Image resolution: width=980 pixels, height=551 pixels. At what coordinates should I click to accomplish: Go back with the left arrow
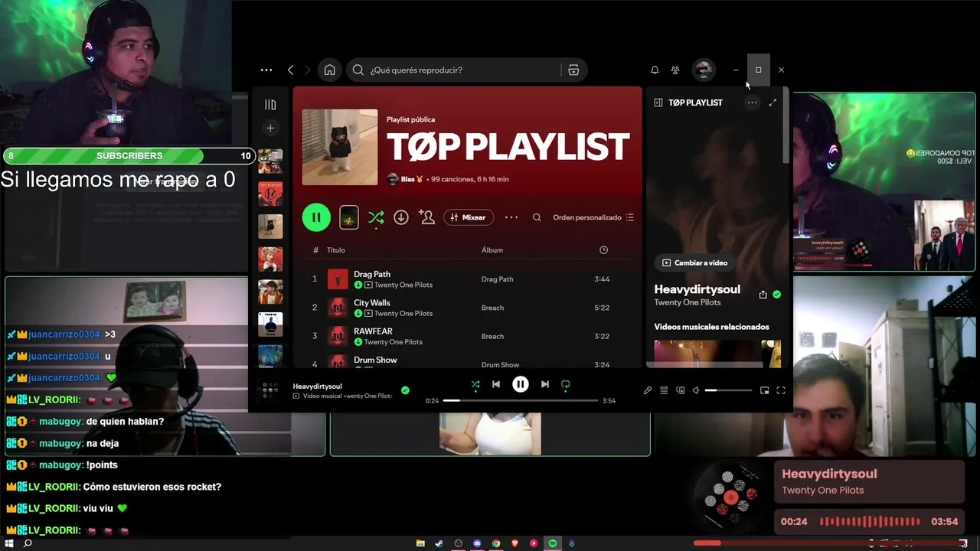290,70
